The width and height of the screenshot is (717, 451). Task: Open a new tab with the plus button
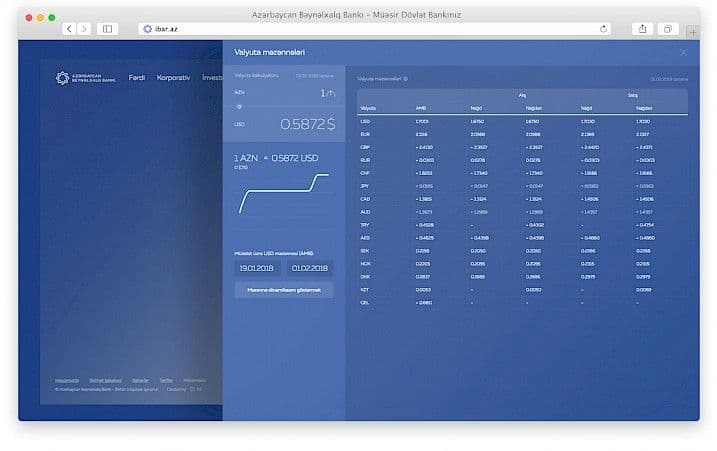pos(693,32)
